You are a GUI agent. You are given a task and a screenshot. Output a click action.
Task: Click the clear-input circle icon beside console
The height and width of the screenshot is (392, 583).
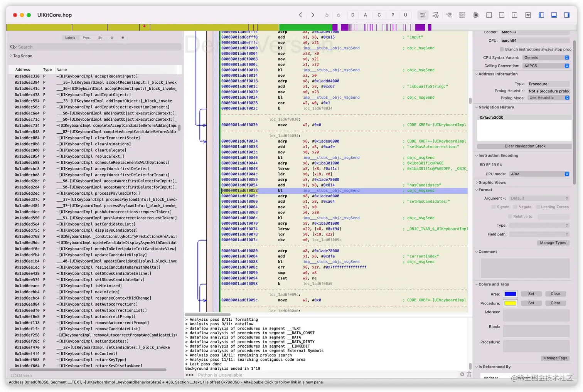click(x=462, y=374)
